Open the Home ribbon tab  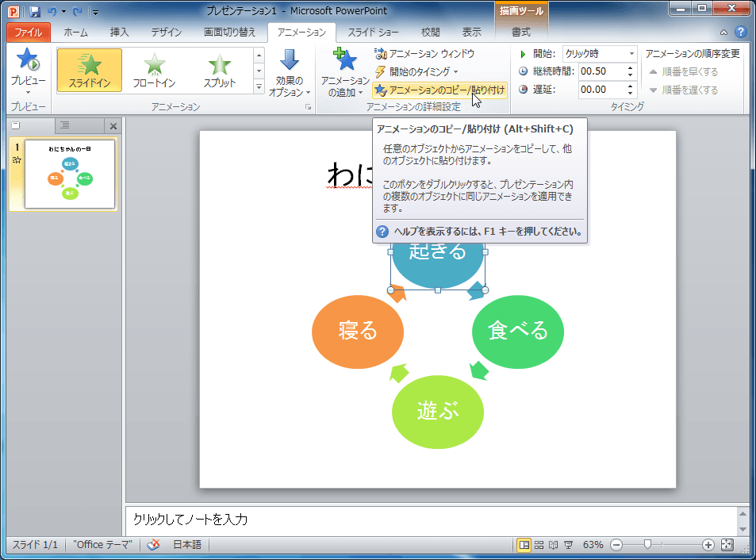pos(75,33)
